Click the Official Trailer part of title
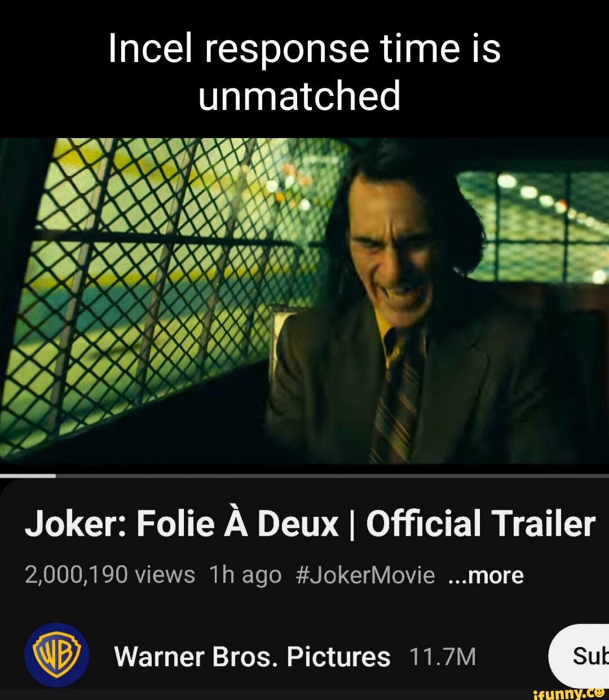 (x=480, y=524)
